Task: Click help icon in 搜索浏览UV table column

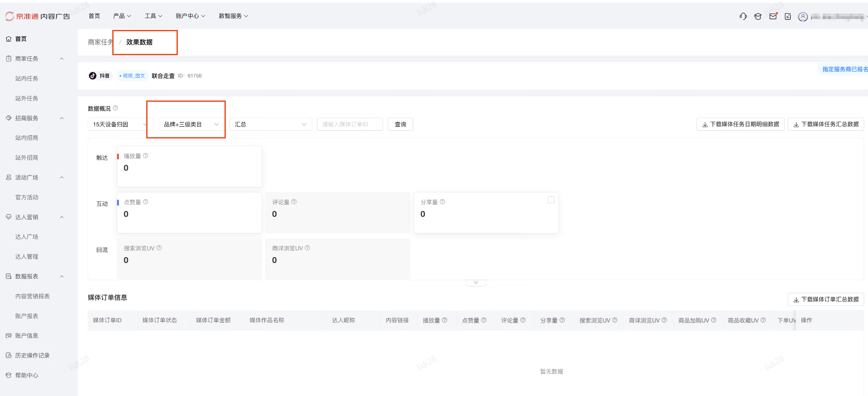Action: click(615, 320)
